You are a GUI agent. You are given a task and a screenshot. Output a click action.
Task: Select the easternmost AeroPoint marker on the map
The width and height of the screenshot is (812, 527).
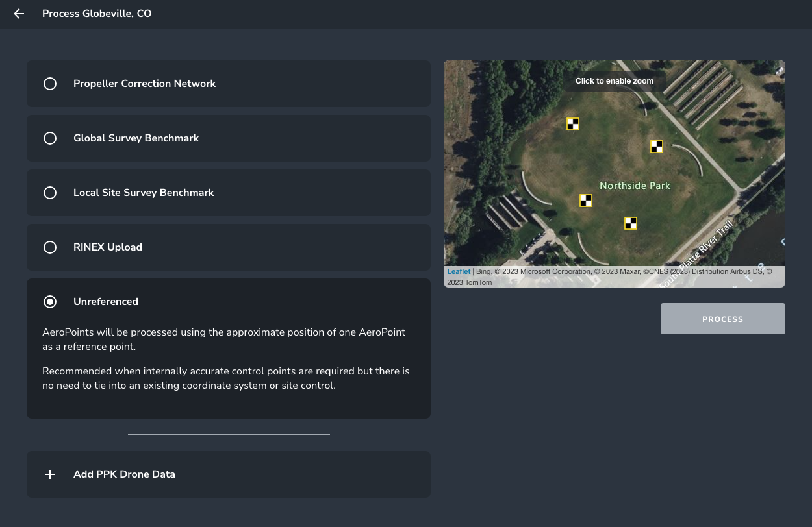(657, 147)
